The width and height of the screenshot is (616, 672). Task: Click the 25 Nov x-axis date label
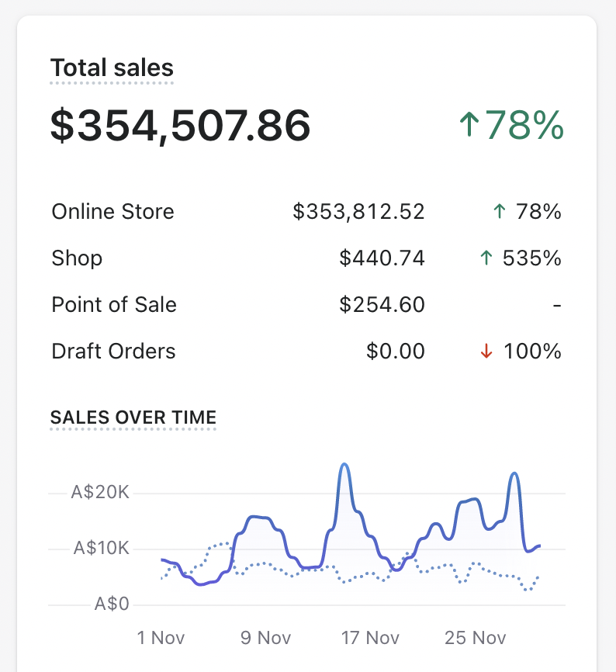click(x=475, y=638)
